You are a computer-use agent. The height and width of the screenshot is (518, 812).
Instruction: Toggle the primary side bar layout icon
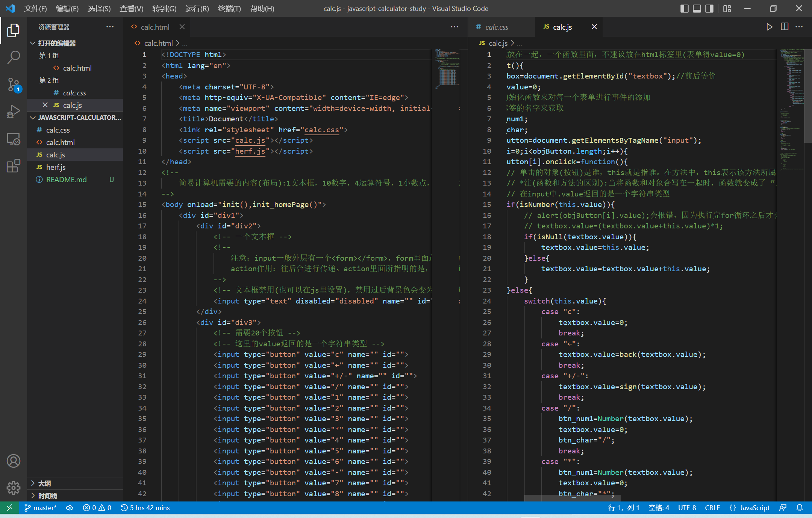[685, 9]
